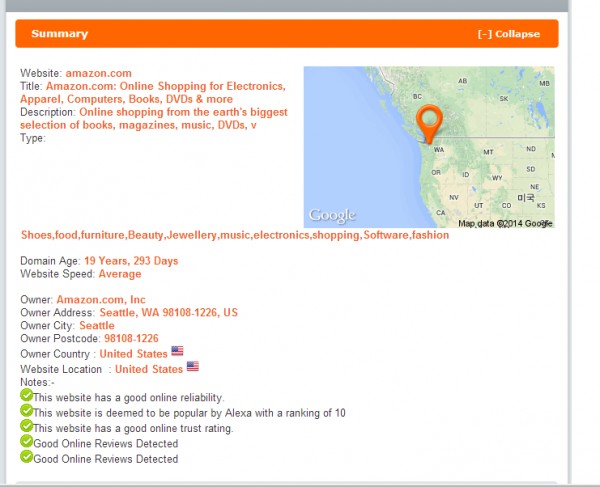Collapse the Summary section
The width and height of the screenshot is (600, 487).
(509, 34)
